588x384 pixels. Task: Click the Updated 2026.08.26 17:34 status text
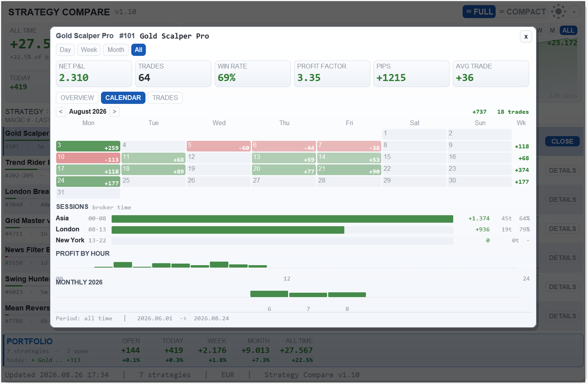[x=56, y=375]
